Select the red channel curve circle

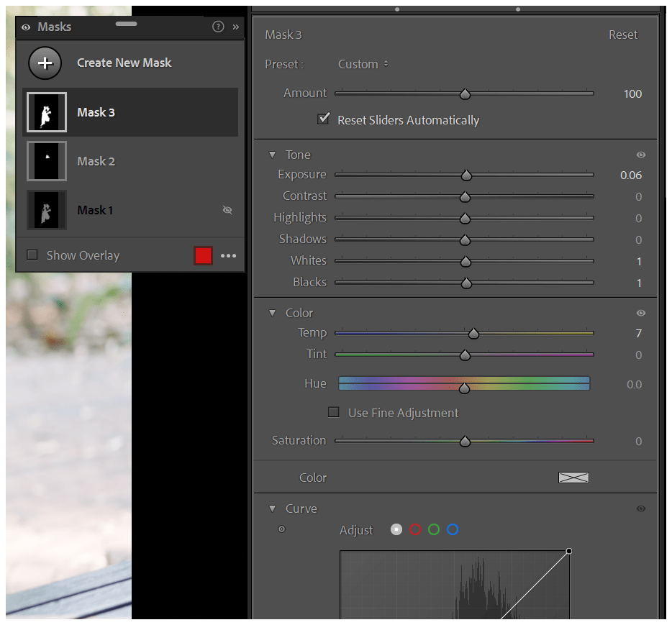[415, 529]
